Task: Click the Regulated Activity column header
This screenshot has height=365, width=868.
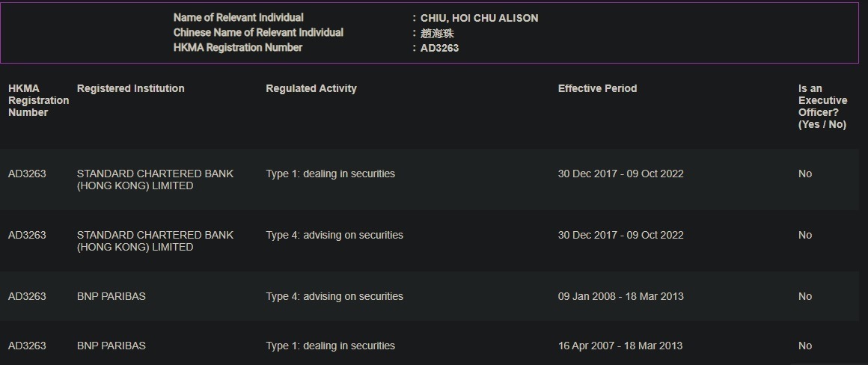Action: pyautogui.click(x=311, y=88)
